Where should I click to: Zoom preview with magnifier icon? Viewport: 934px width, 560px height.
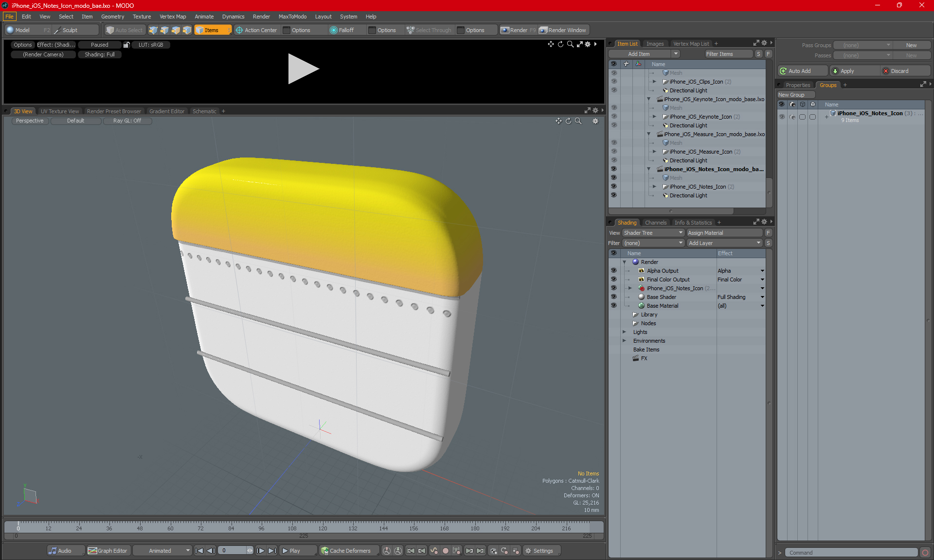(570, 44)
